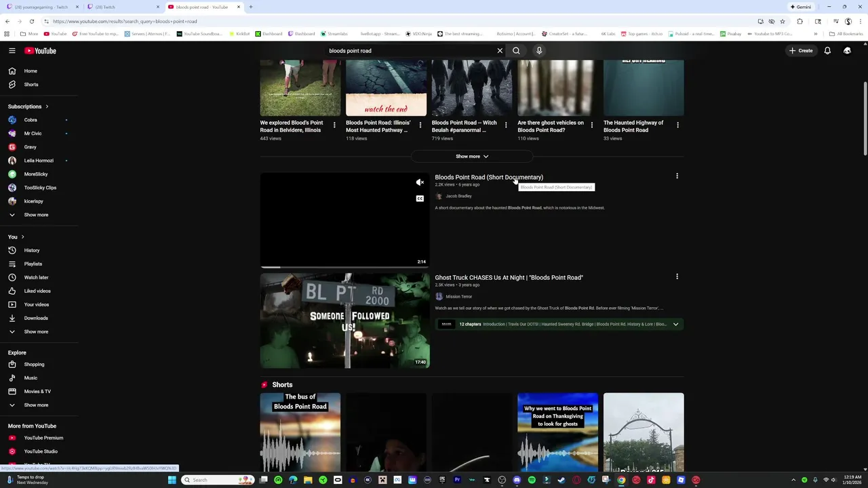Open the Gemini button in Chrome
The image size is (868, 488).
tap(800, 7)
